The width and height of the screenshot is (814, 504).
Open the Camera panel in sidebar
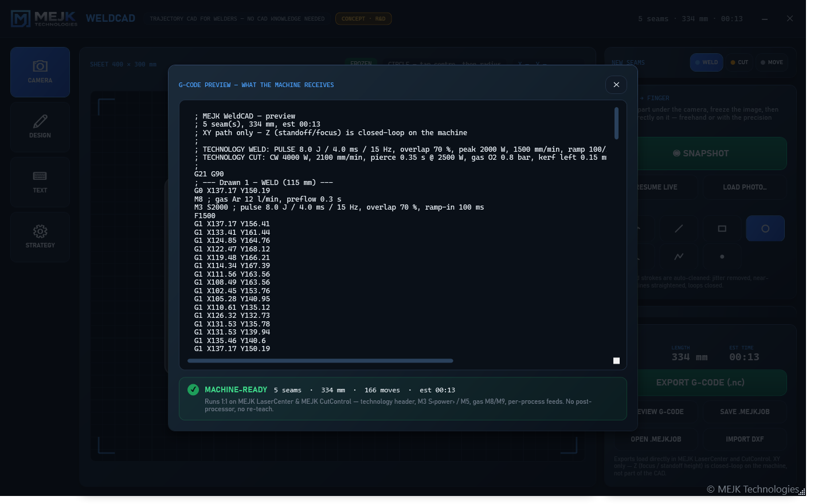[x=40, y=72]
